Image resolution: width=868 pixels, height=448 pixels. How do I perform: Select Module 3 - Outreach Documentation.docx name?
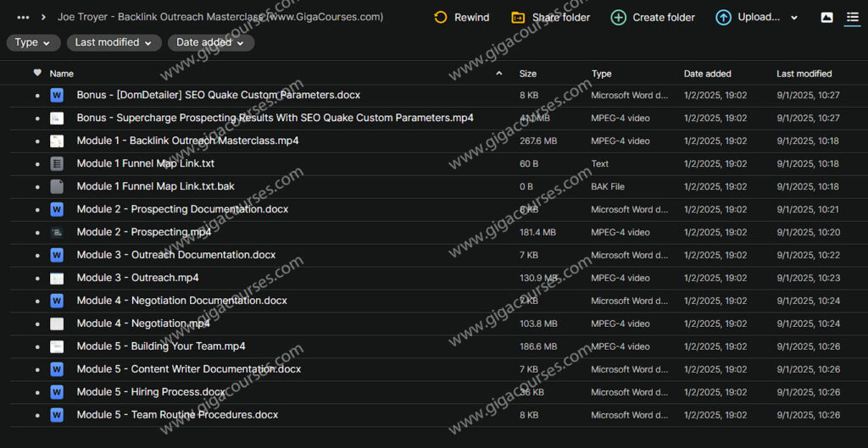pyautogui.click(x=176, y=255)
